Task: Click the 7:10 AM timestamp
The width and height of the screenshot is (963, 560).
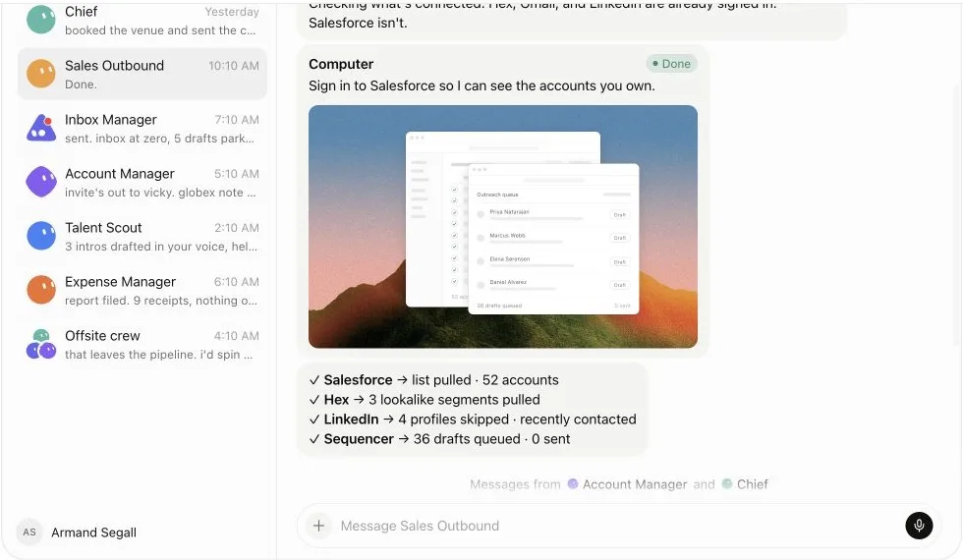Action: 237,120
